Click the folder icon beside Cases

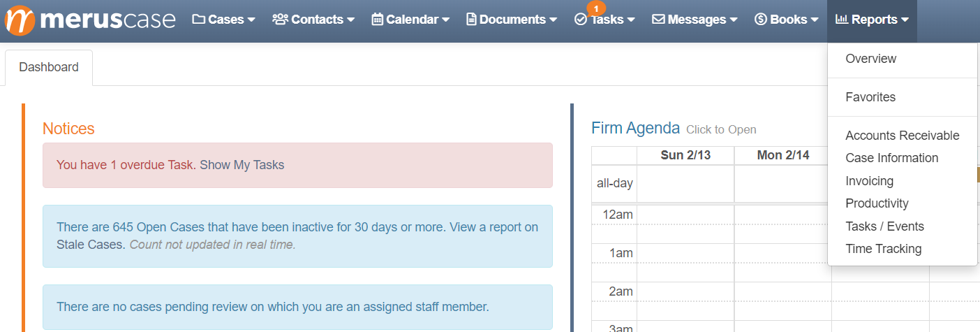pos(198,20)
